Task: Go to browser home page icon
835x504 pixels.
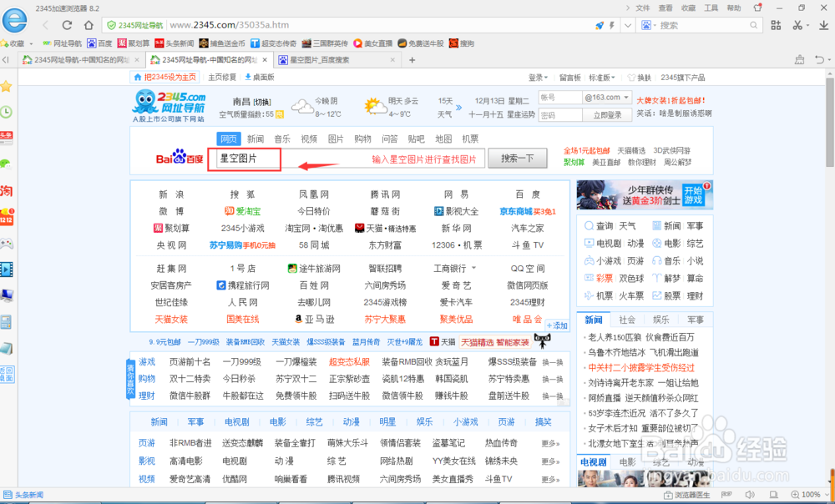Action: click(89, 25)
